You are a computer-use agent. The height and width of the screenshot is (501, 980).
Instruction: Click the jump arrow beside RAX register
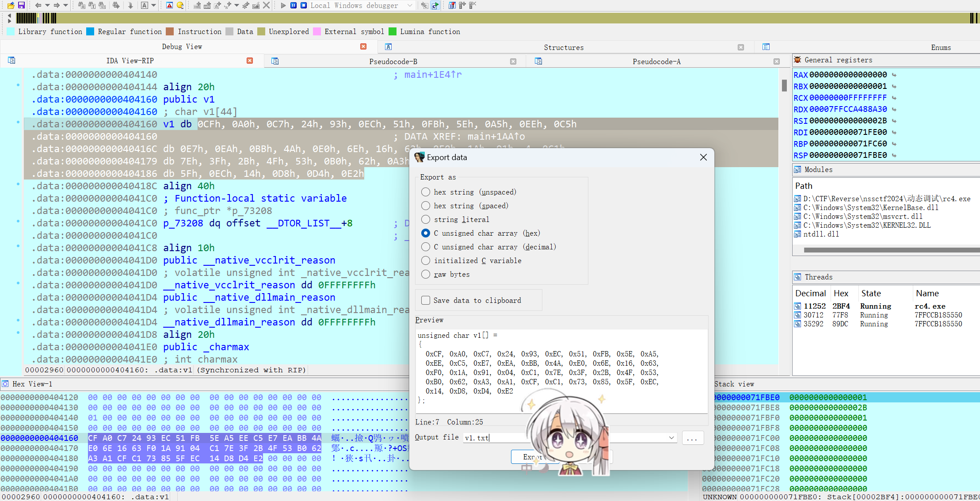click(894, 75)
